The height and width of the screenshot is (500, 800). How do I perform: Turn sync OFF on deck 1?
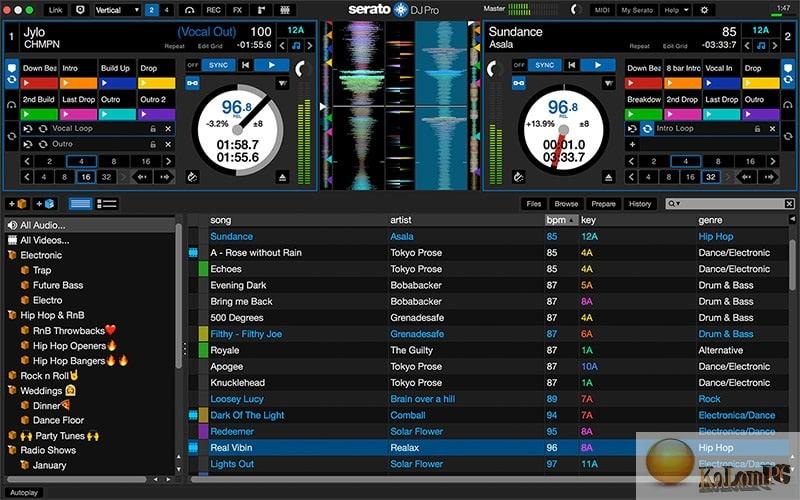coord(192,65)
